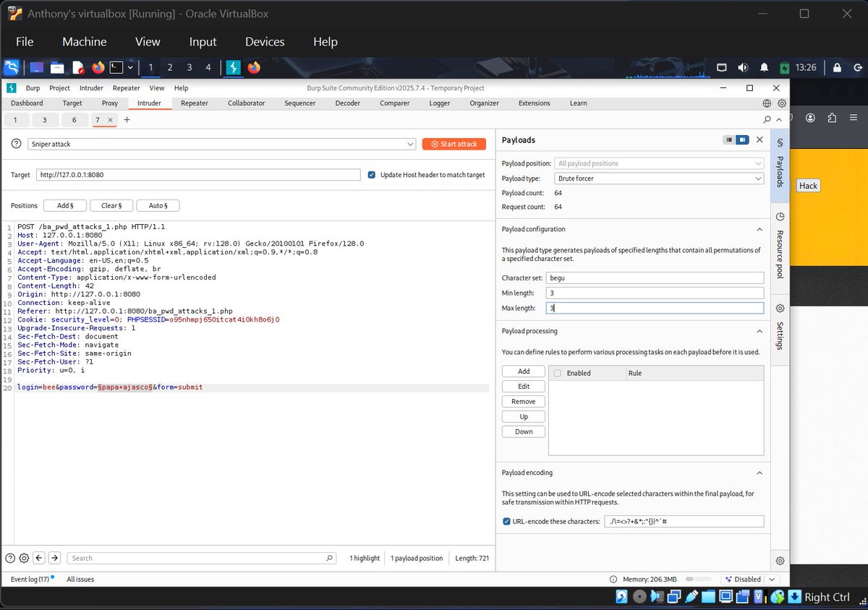Click the globe icon next to Burp settings gear
This screenshot has width=868, height=610.
click(767, 103)
